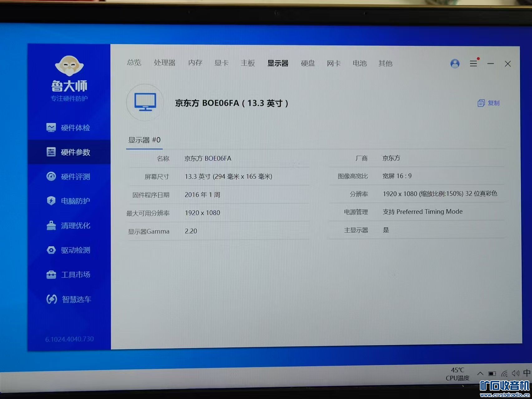
Task: Open the 处理器 tab
Action: 165,63
